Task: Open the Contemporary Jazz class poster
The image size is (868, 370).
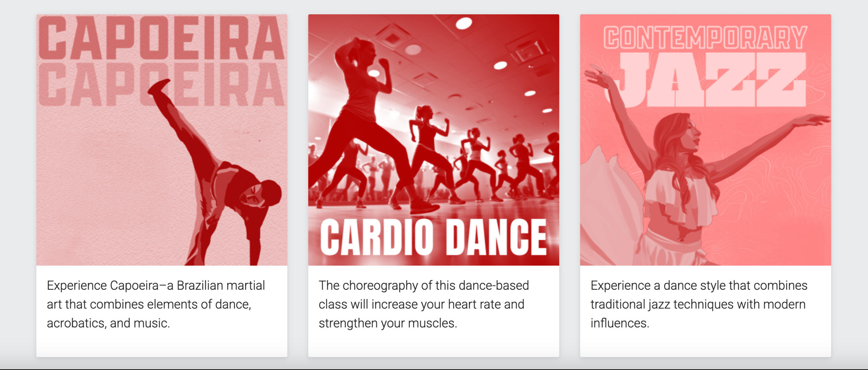Action: pos(706,140)
